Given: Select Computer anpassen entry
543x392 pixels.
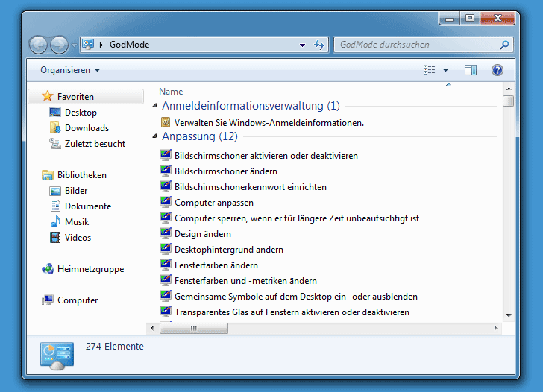Looking at the screenshot, I should coord(213,203).
